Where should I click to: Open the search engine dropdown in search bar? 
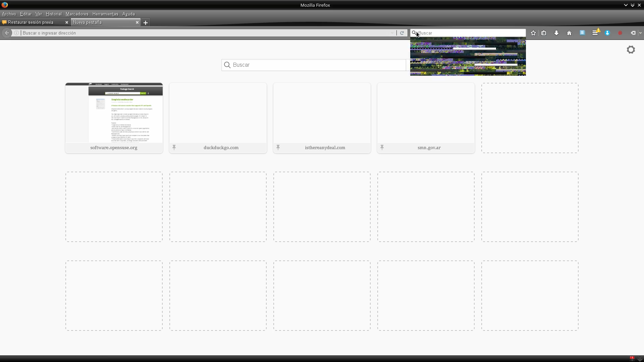tap(415, 33)
